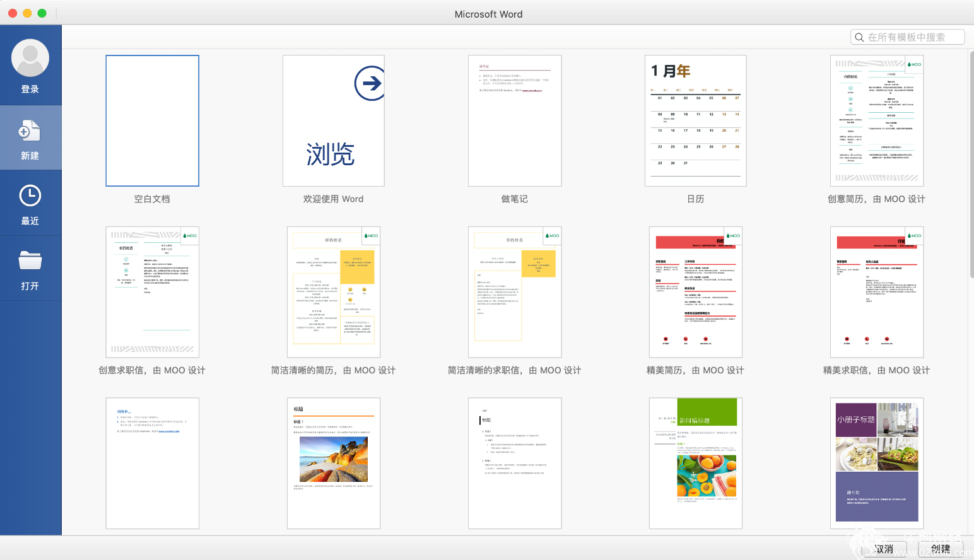Select the outline template with 标题 heading
Viewport: 974px width, 560px height.
click(x=515, y=464)
